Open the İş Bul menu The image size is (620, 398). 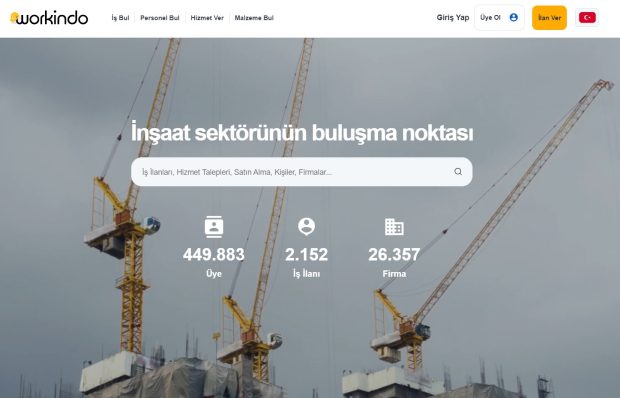[x=120, y=18]
